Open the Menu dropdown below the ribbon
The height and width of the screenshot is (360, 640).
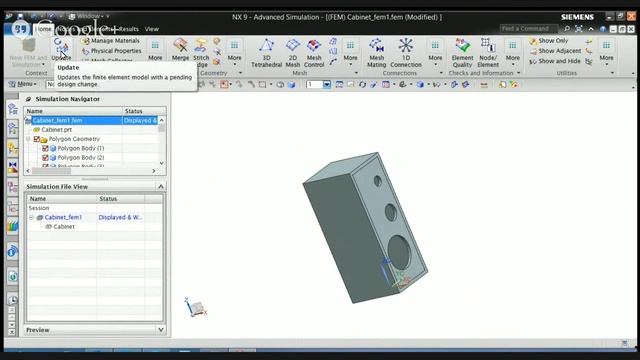(22, 84)
